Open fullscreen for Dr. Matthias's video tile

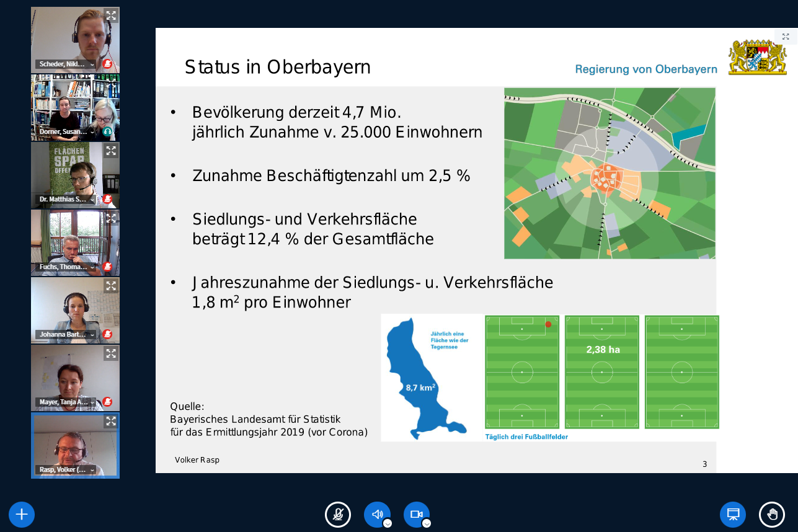coord(110,151)
